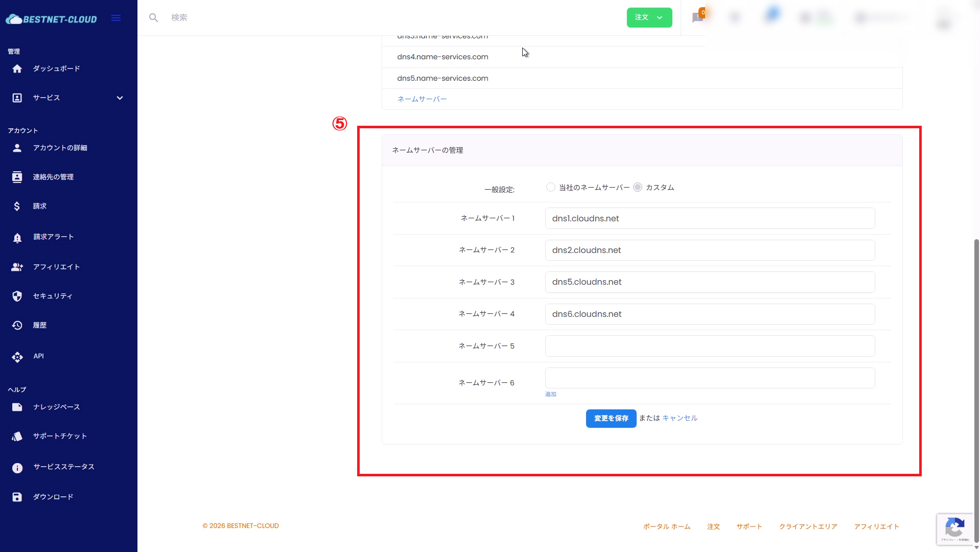Click the billing alert bell icon
The height and width of the screenshot is (552, 980).
point(17,237)
